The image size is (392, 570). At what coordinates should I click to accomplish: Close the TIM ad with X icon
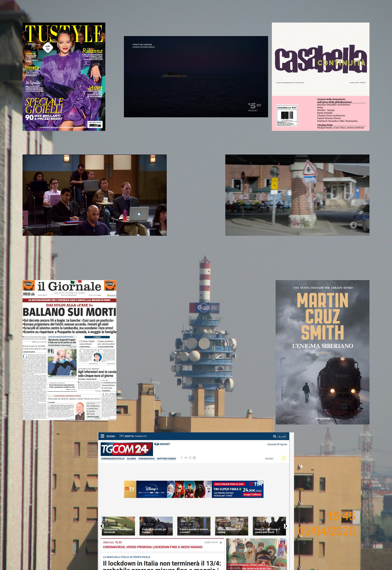tap(262, 482)
